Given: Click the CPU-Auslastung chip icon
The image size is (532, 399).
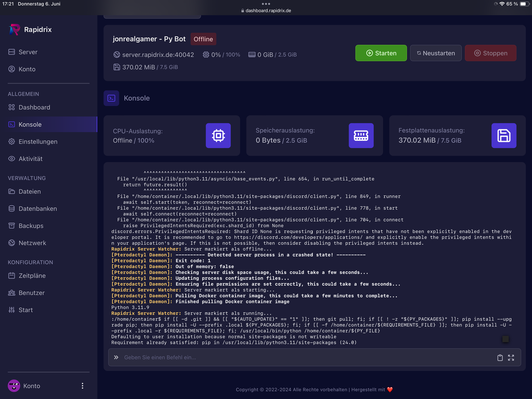Looking at the screenshot, I should pyautogui.click(x=218, y=135).
